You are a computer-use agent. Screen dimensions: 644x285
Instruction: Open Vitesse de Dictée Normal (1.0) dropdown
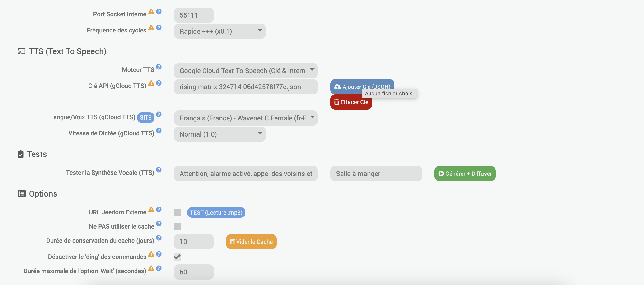pyautogui.click(x=220, y=134)
